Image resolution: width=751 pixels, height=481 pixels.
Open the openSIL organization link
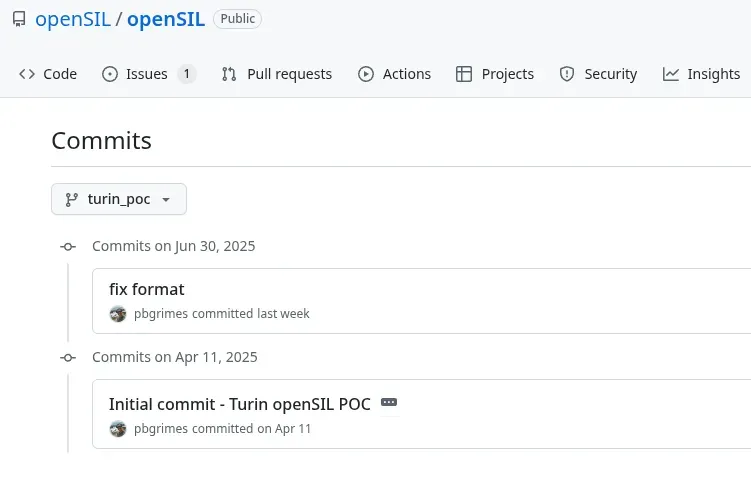[x=73, y=20]
